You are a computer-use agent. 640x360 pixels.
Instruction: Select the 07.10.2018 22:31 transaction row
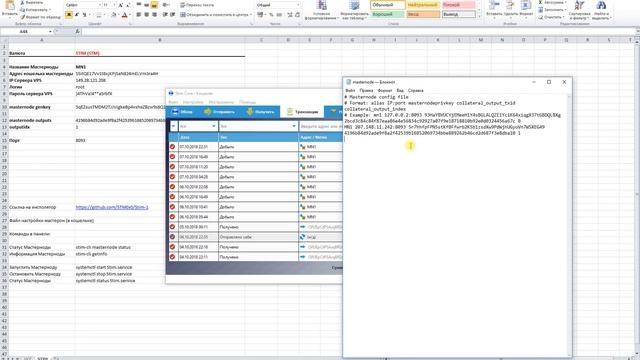pos(256,147)
